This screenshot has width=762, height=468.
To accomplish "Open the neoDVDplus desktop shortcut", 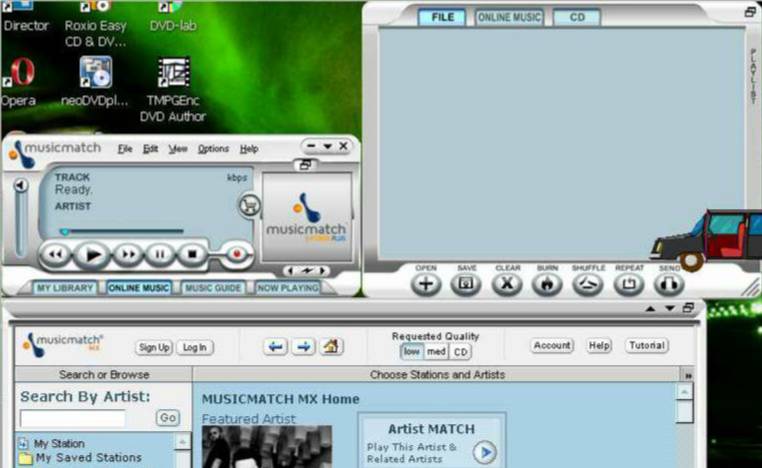I will (x=95, y=81).
